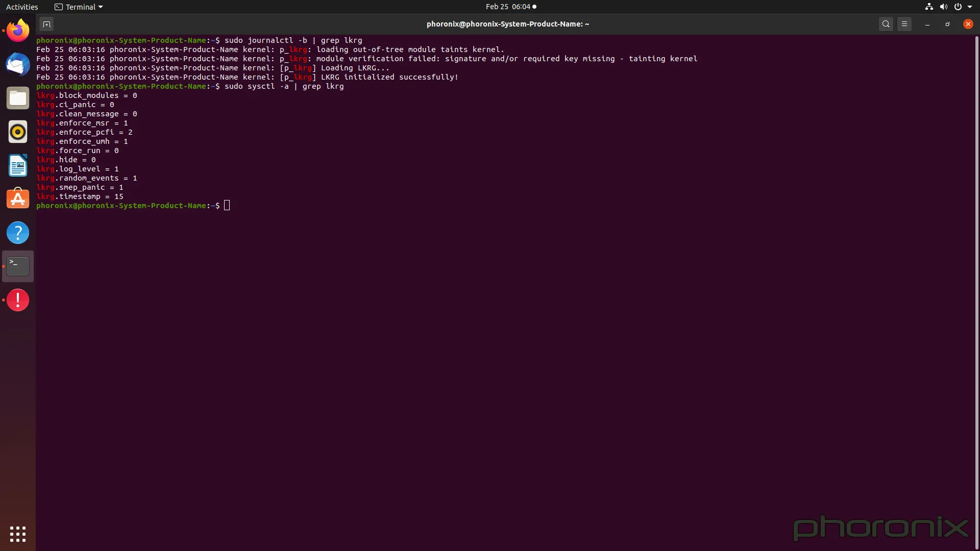
Task: Click the network status icon
Action: pos(929,7)
